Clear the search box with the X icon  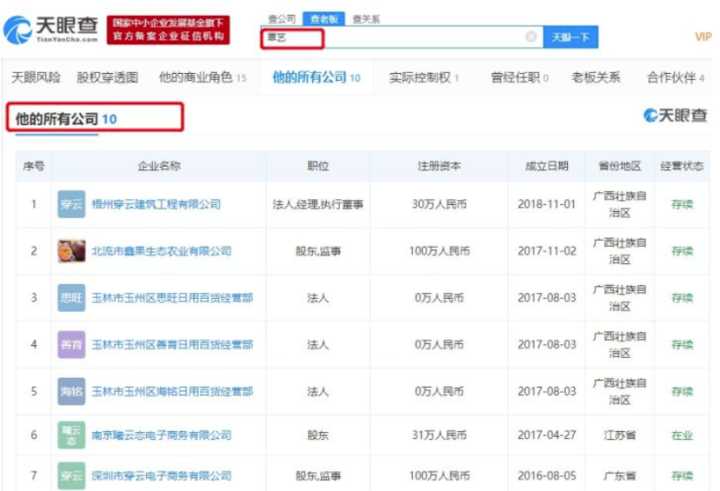click(531, 37)
